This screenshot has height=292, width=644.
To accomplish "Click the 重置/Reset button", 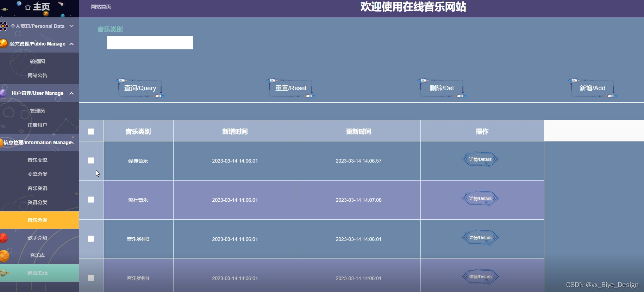I will (291, 88).
